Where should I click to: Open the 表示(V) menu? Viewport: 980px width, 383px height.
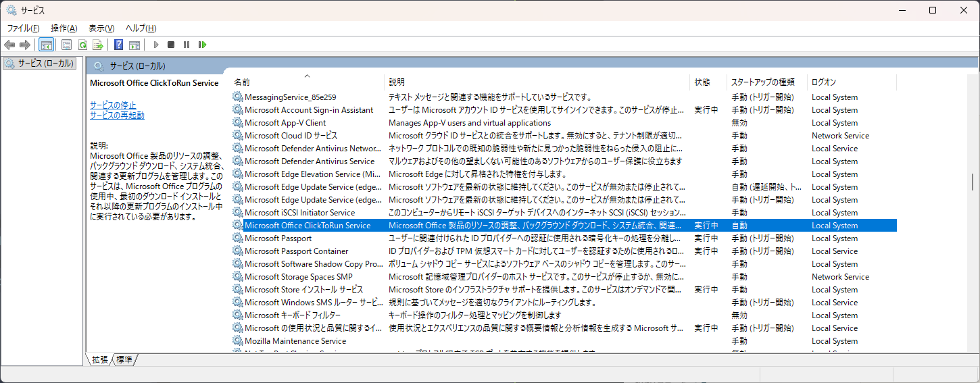pos(101,28)
